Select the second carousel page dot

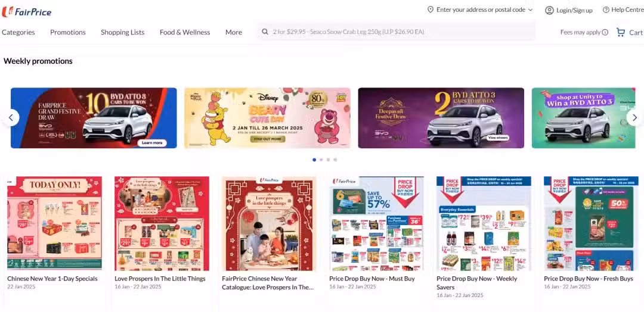point(321,160)
